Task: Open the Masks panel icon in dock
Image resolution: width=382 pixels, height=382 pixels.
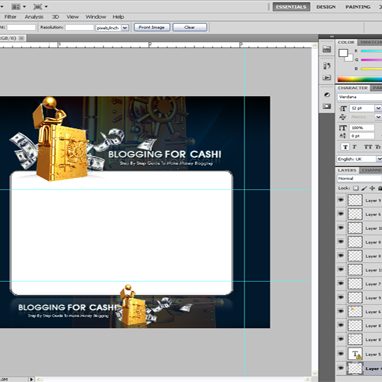Action: [x=327, y=106]
